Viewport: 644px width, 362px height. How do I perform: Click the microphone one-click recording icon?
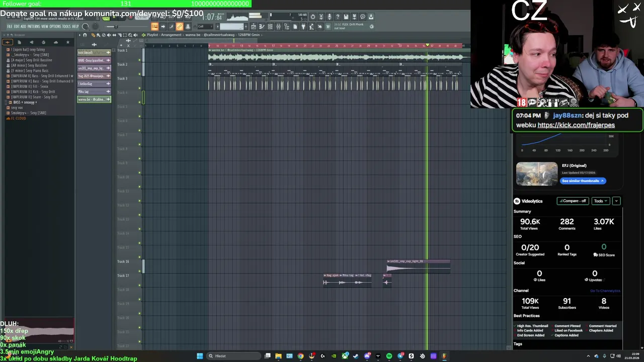click(330, 17)
